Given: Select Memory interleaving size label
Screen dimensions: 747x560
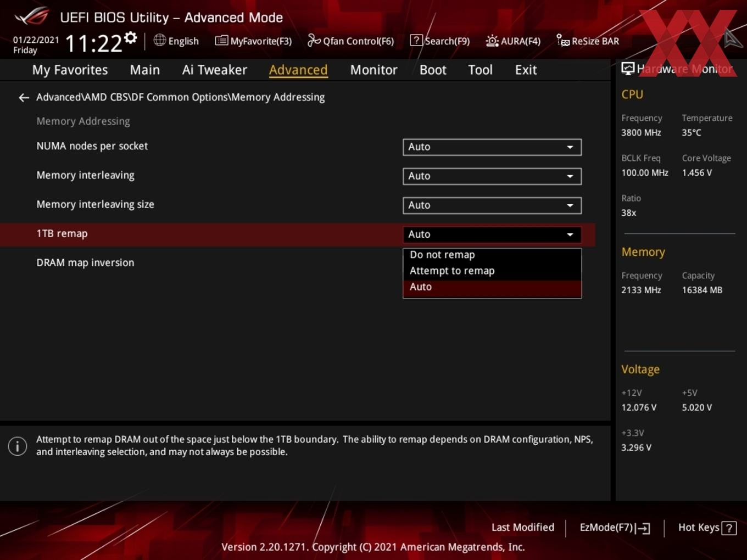Looking at the screenshot, I should coord(95,204).
